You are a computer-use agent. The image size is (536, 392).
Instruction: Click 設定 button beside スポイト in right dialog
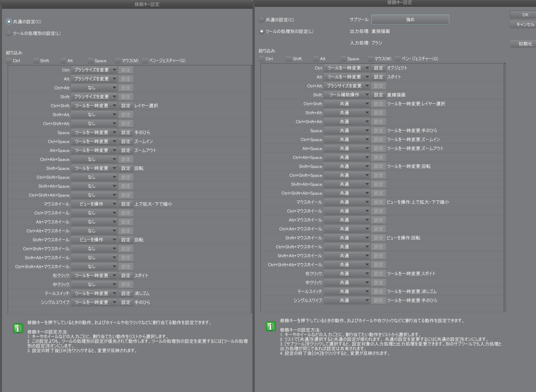pos(379,77)
